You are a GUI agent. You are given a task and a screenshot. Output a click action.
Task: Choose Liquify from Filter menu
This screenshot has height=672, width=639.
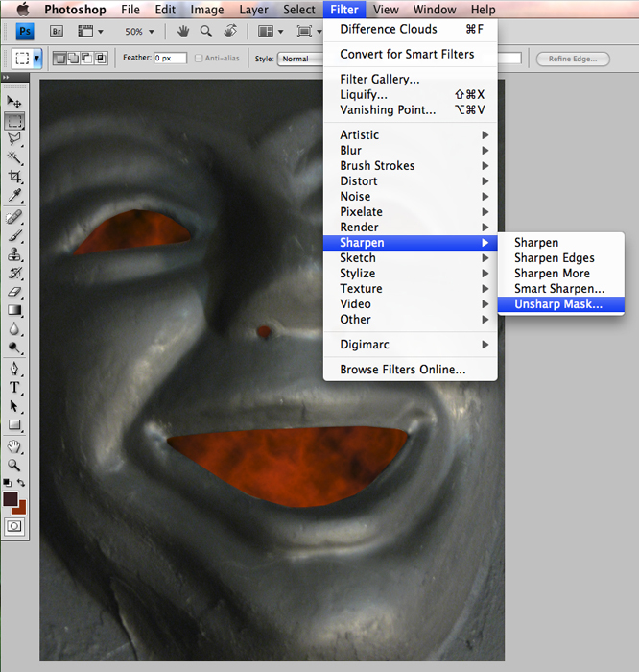tap(411, 94)
